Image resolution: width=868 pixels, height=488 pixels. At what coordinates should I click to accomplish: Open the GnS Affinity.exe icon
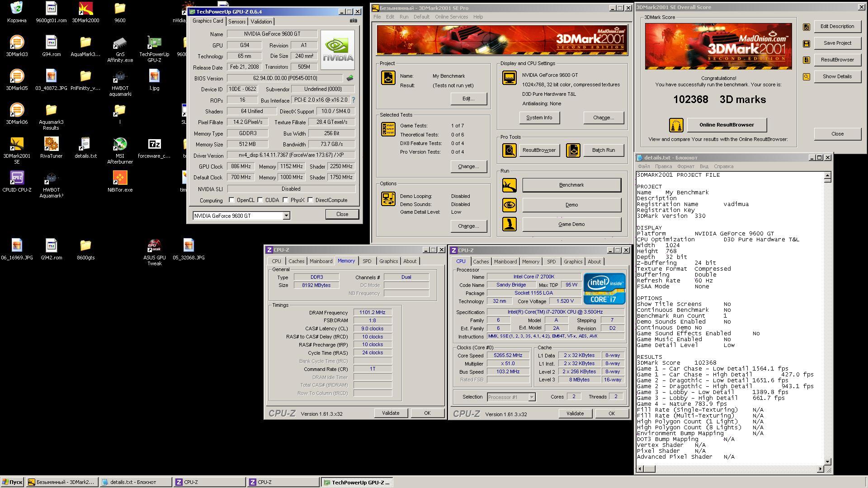tap(120, 49)
